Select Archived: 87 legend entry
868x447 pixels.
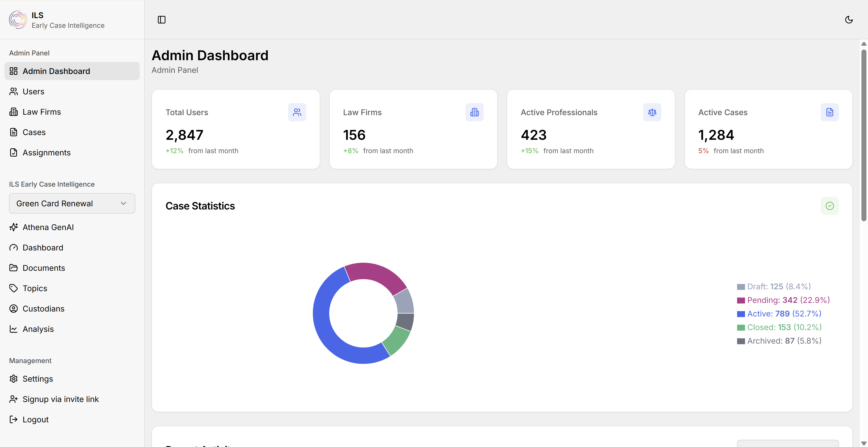pyautogui.click(x=779, y=341)
